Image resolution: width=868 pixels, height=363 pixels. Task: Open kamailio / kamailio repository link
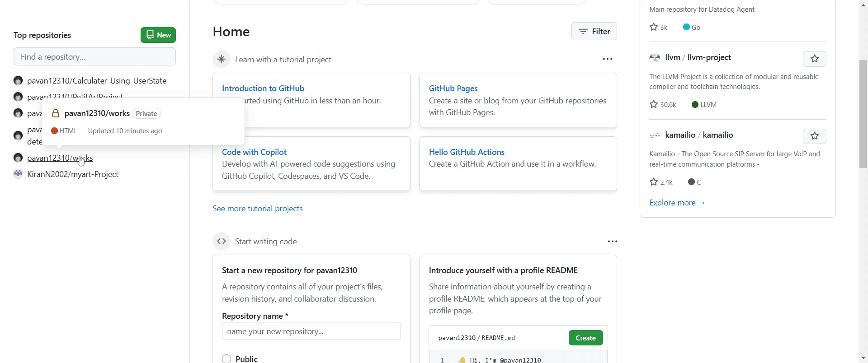coord(699,135)
